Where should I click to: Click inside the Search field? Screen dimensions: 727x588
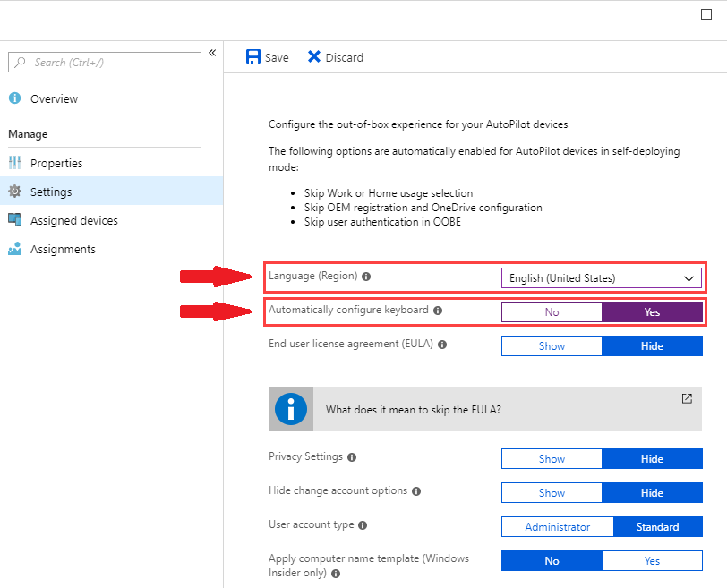104,63
